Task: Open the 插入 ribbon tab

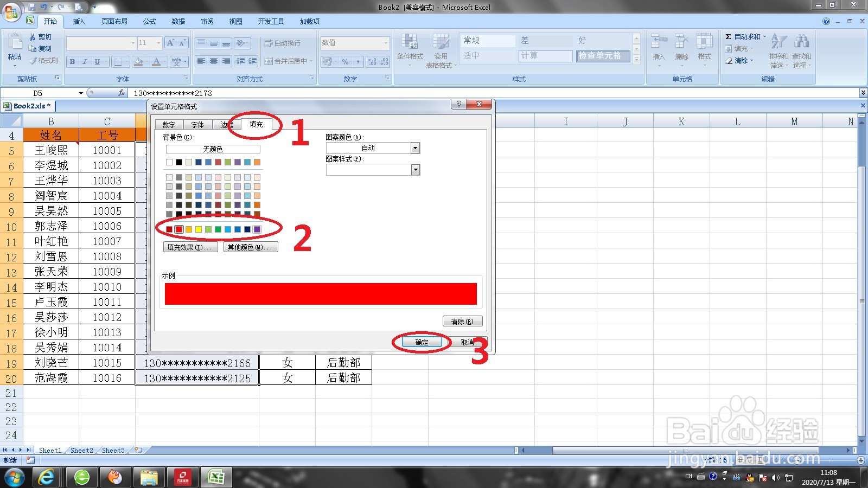Action: [79, 22]
